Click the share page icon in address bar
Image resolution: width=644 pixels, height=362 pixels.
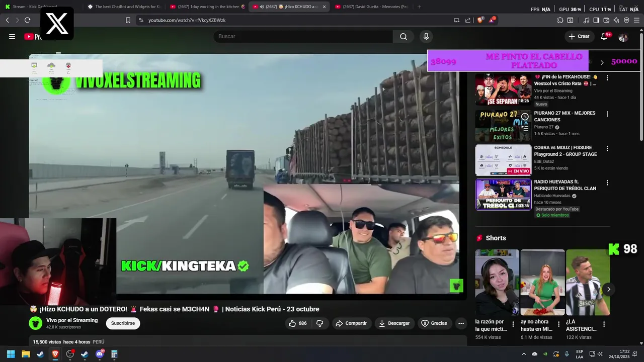(x=468, y=20)
